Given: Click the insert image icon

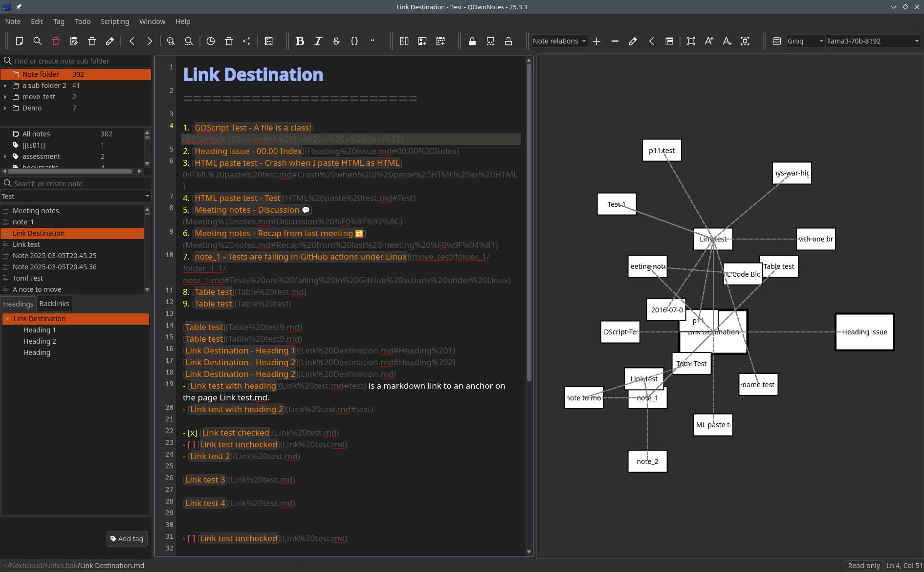Looking at the screenshot, I should coord(422,42).
